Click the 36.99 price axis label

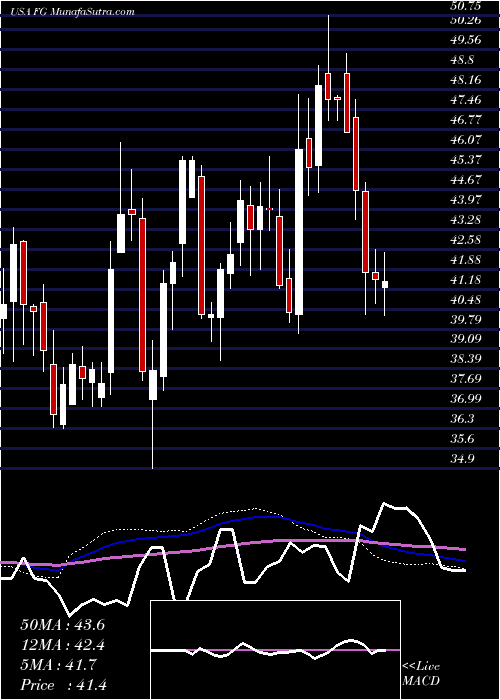click(x=465, y=399)
